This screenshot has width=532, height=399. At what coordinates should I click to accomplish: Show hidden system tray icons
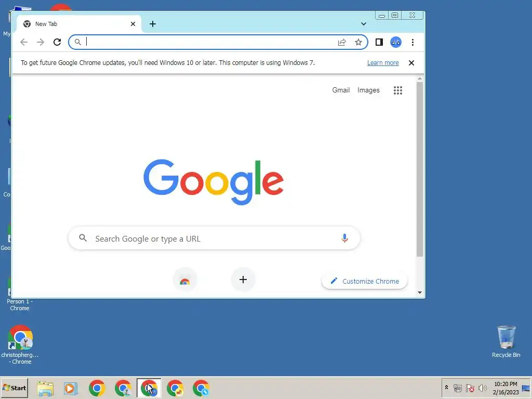(x=446, y=388)
